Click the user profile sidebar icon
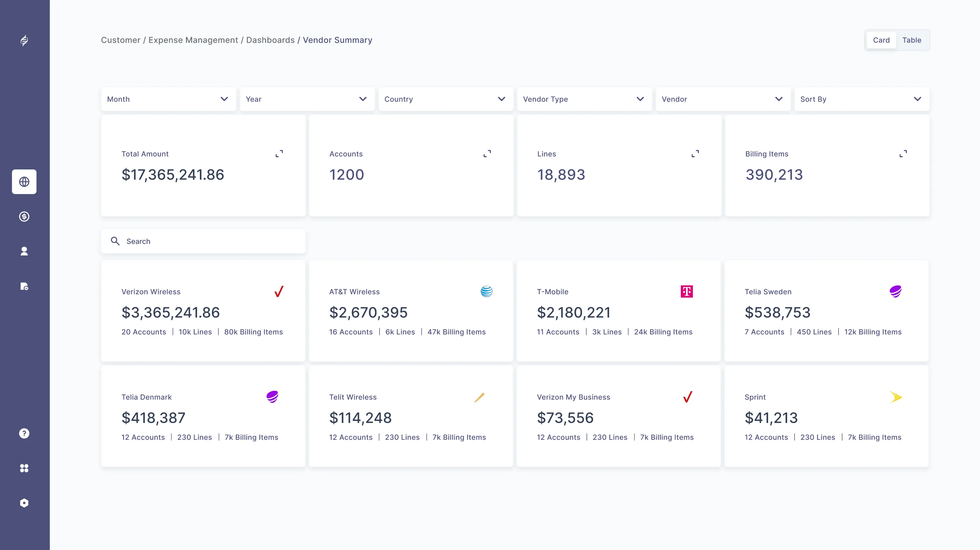Screen dimensions: 980x550 [x=24, y=251]
